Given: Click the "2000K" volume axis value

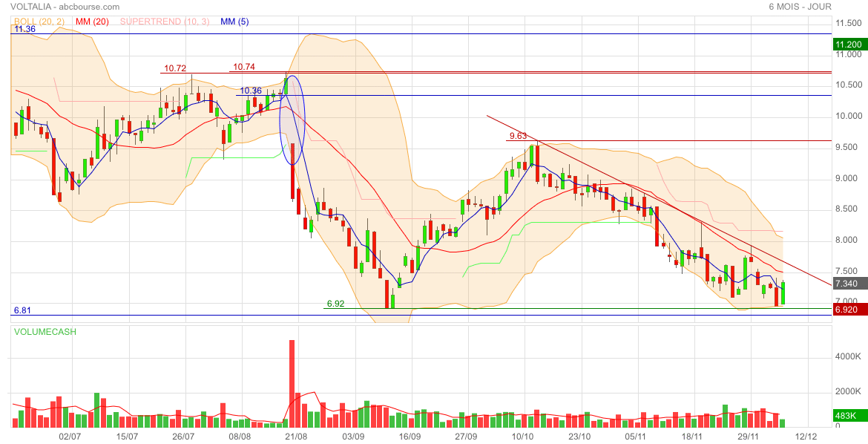Looking at the screenshot, I should tap(848, 391).
